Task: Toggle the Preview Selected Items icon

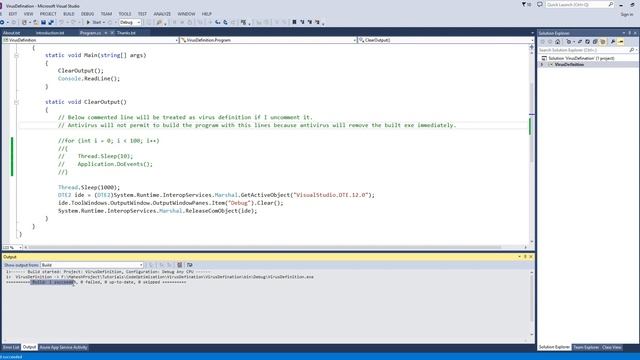Action: [620, 42]
